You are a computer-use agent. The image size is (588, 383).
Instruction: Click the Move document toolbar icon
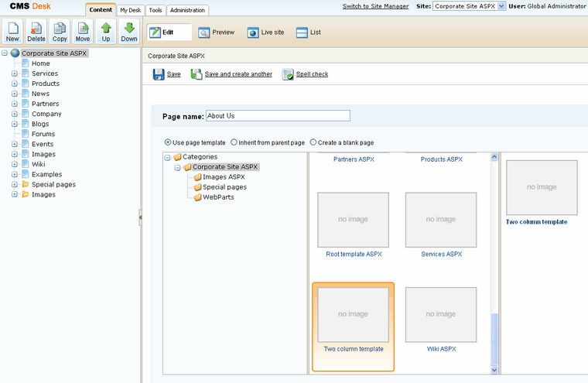(x=83, y=32)
